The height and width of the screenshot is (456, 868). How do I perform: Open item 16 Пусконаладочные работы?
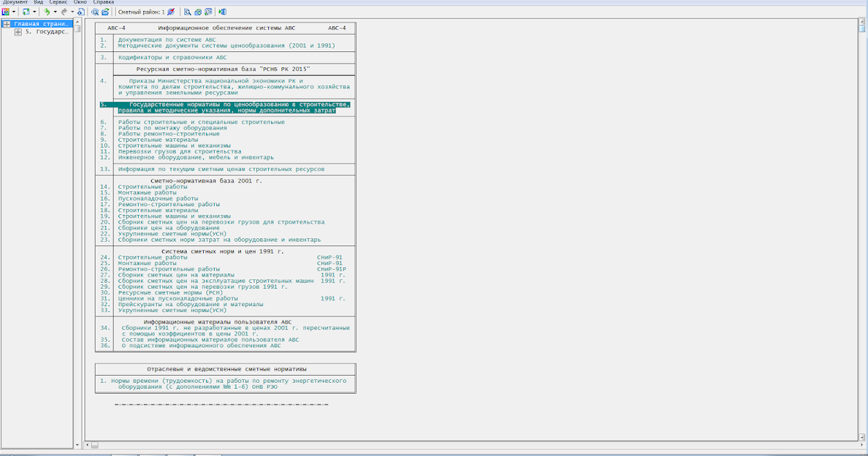click(x=158, y=198)
